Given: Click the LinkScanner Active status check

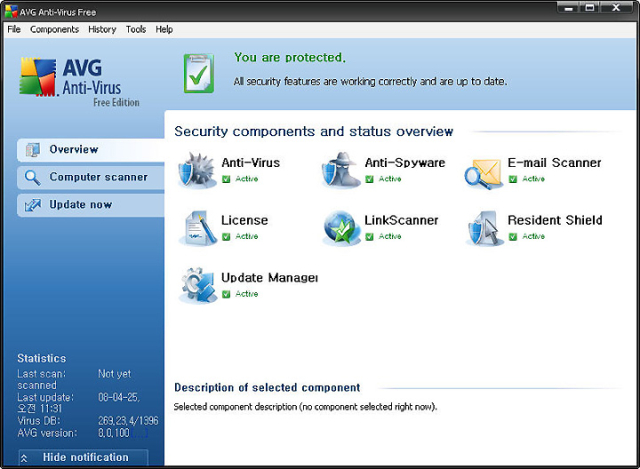Looking at the screenshot, I should [x=369, y=237].
